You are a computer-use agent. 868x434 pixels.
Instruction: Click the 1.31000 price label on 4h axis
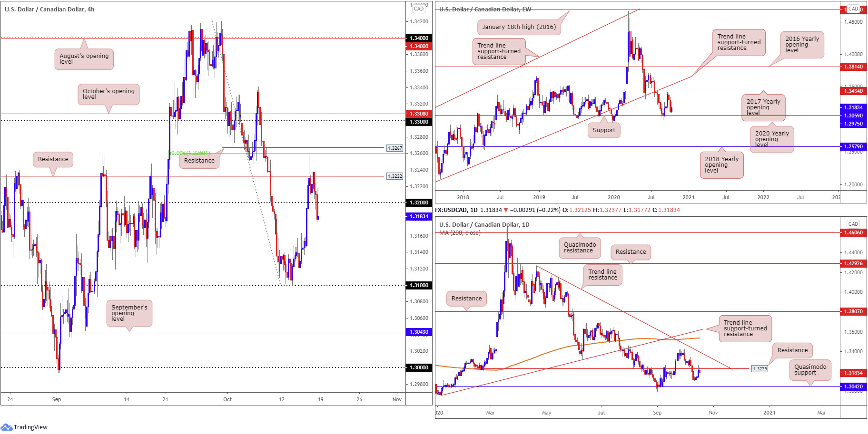click(x=419, y=285)
